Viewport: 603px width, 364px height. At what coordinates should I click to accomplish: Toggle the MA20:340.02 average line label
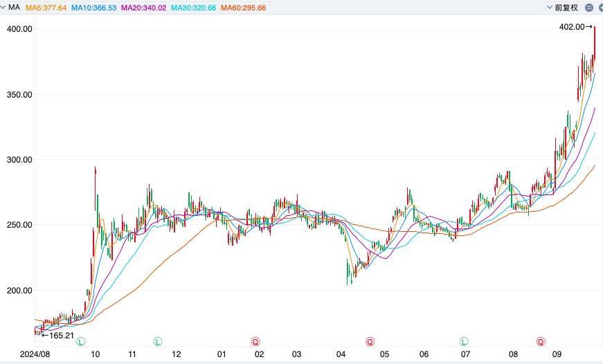click(x=143, y=8)
